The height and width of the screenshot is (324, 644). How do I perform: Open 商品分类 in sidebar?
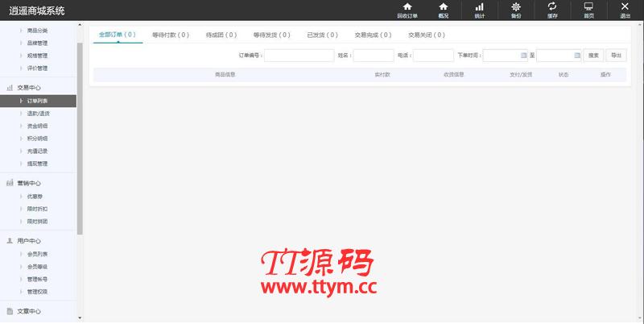37,31
